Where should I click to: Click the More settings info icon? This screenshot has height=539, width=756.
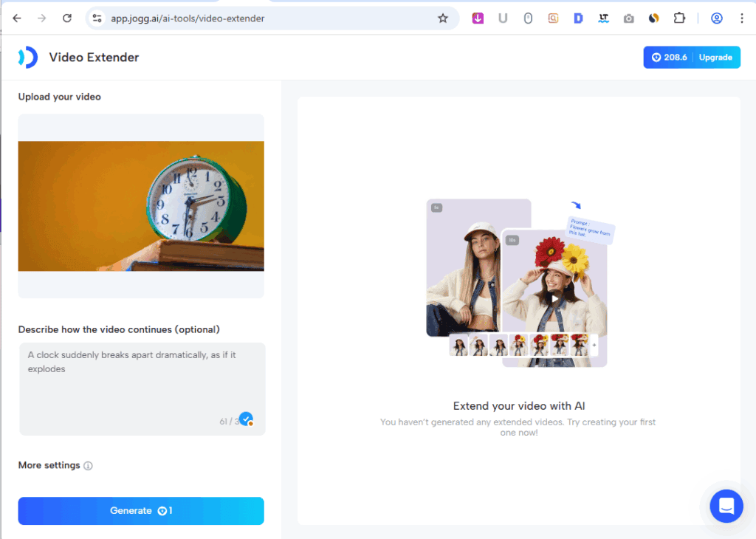tap(88, 466)
